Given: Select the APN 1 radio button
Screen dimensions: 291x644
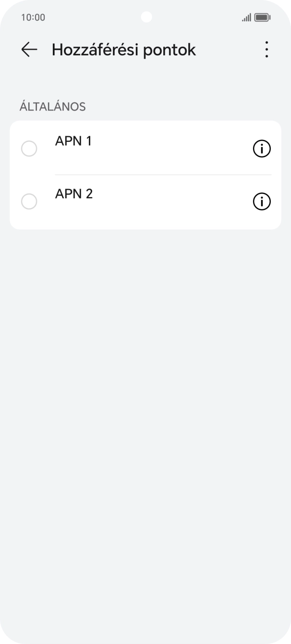Looking at the screenshot, I should point(29,149).
